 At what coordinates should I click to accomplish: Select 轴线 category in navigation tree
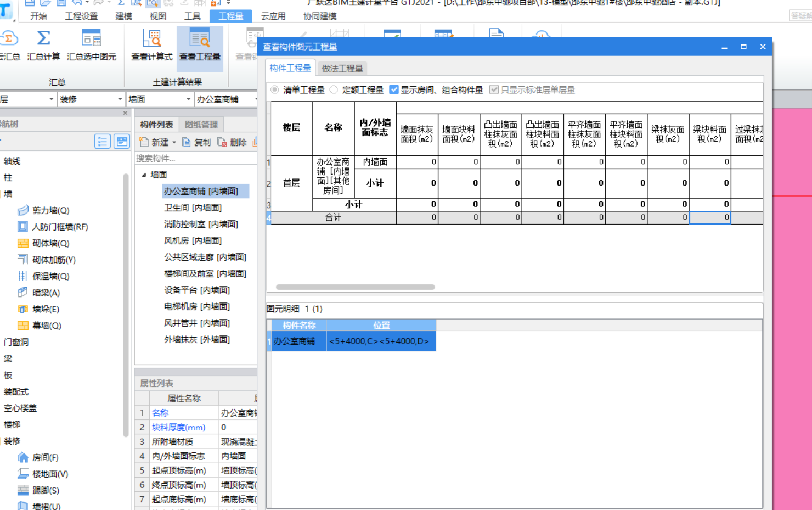[x=12, y=161]
